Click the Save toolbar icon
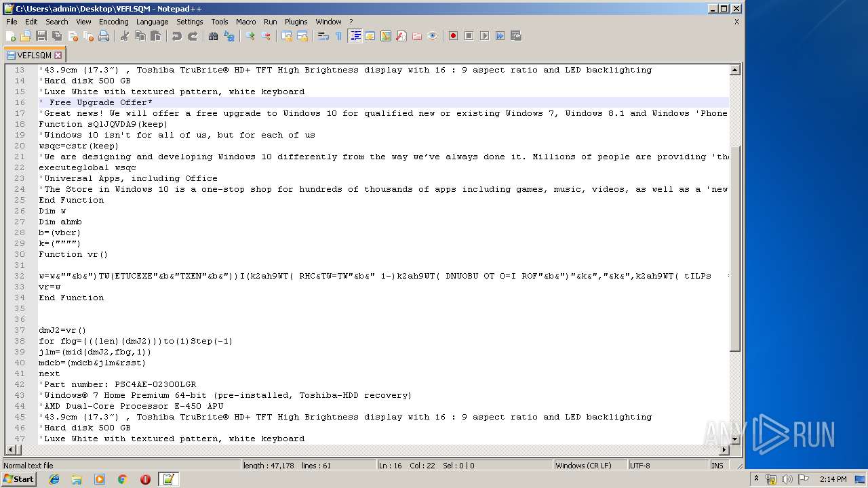 click(x=41, y=36)
